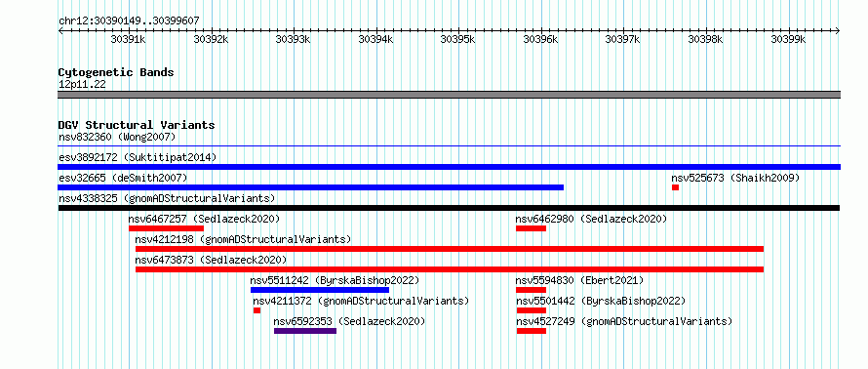Open the nsv5511242 (ByrskaBishop2022) label

click(x=335, y=280)
